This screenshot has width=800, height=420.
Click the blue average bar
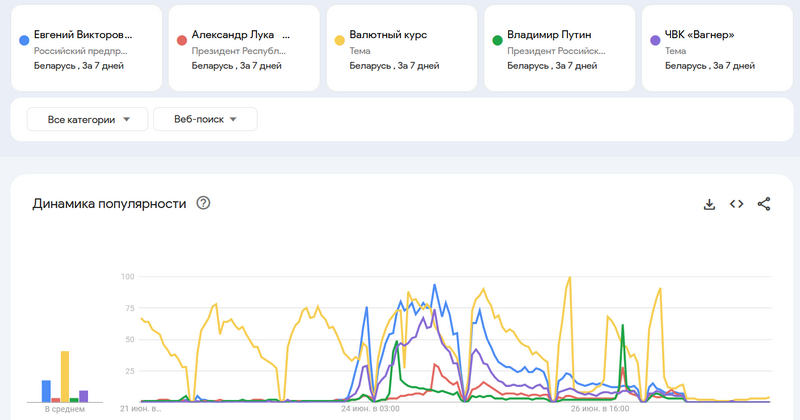click(x=46, y=390)
